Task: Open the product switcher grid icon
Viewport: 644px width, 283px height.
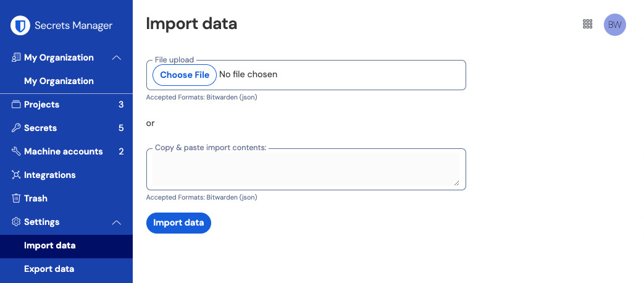Action: [588, 24]
